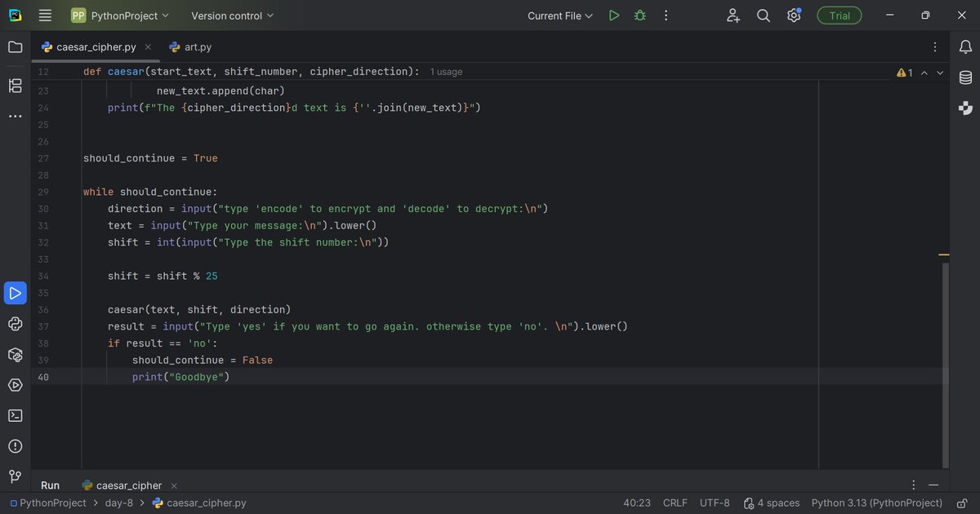The image size is (980, 514).
Task: Toggle the Run tool window icon
Action: tap(15, 293)
